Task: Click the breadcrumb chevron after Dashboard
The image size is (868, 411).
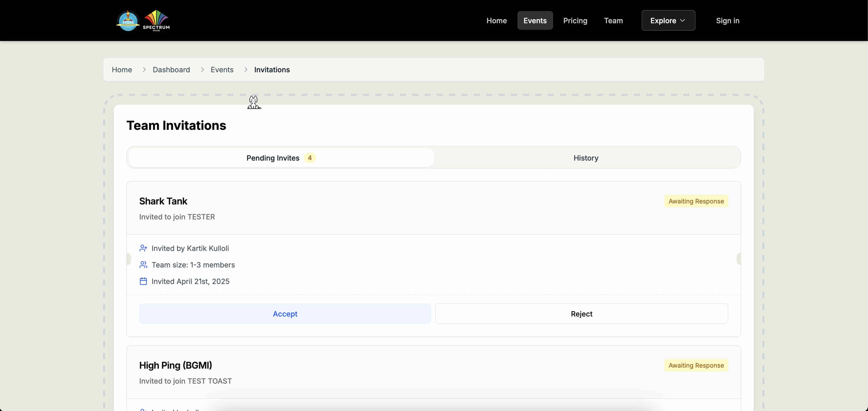Action: [x=202, y=69]
